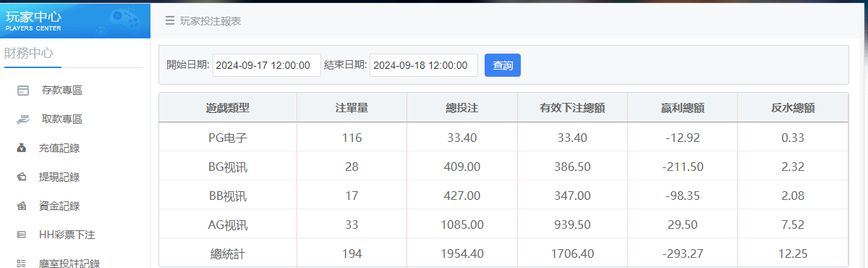868x268 pixels.
Task: Open 資金記錄 menu item
Action: point(59,206)
